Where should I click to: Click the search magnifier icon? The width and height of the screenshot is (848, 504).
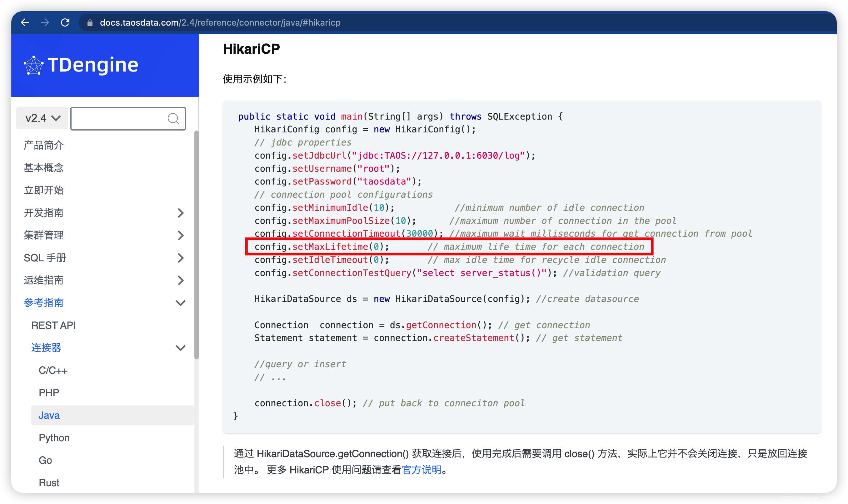point(173,119)
